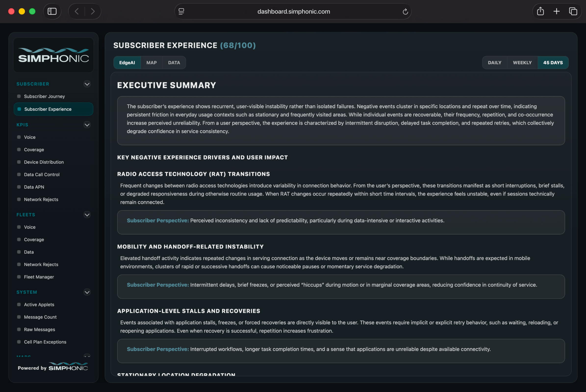The width and height of the screenshot is (586, 392).
Task: Reload the page with the refresh icon
Action: (x=405, y=12)
